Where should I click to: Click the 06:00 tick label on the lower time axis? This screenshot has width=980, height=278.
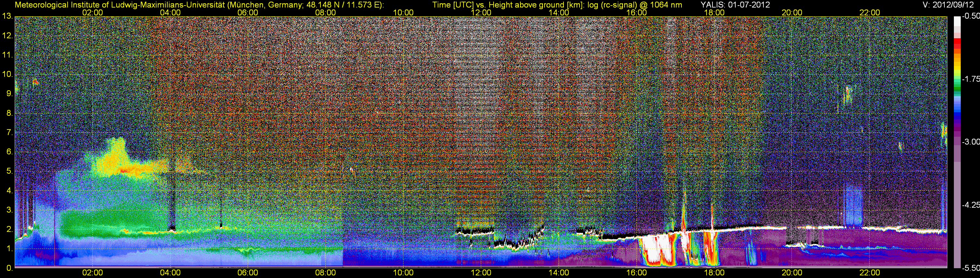tap(248, 273)
